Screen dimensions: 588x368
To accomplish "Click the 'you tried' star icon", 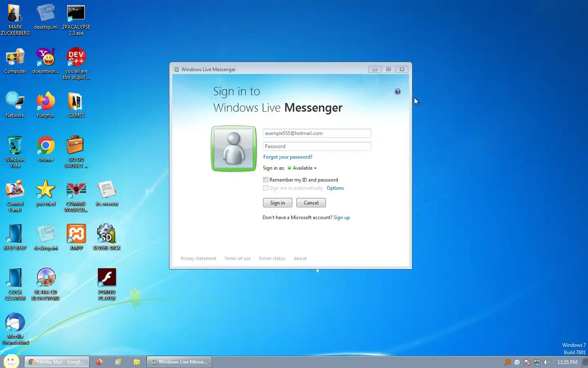I will point(46,193).
